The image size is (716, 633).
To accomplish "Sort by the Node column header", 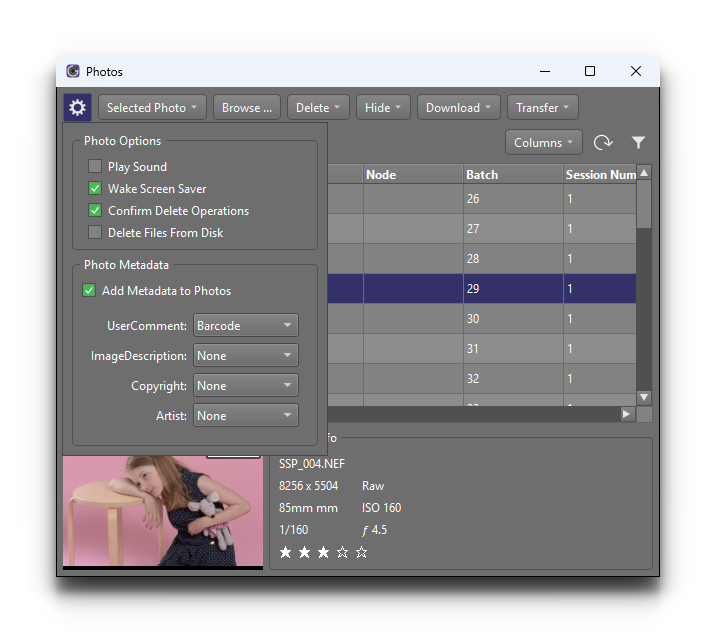I will [413, 174].
